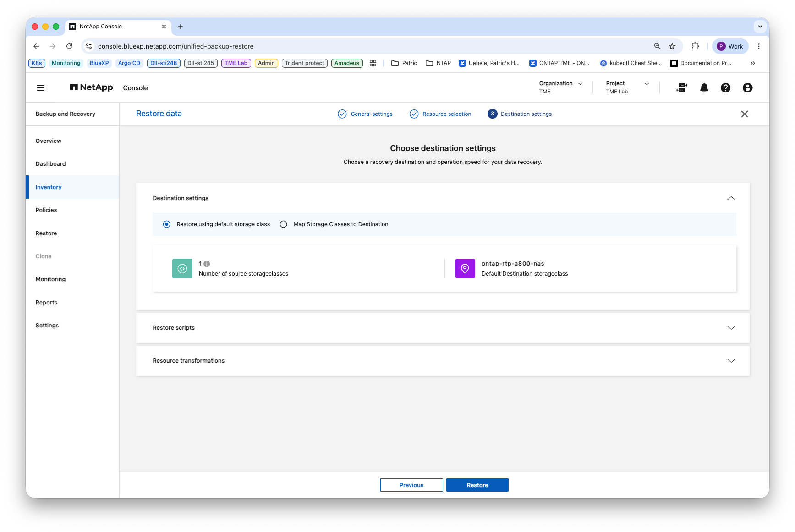Viewport: 795px width, 532px height.
Task: Go back in browser history
Action: tap(37, 46)
